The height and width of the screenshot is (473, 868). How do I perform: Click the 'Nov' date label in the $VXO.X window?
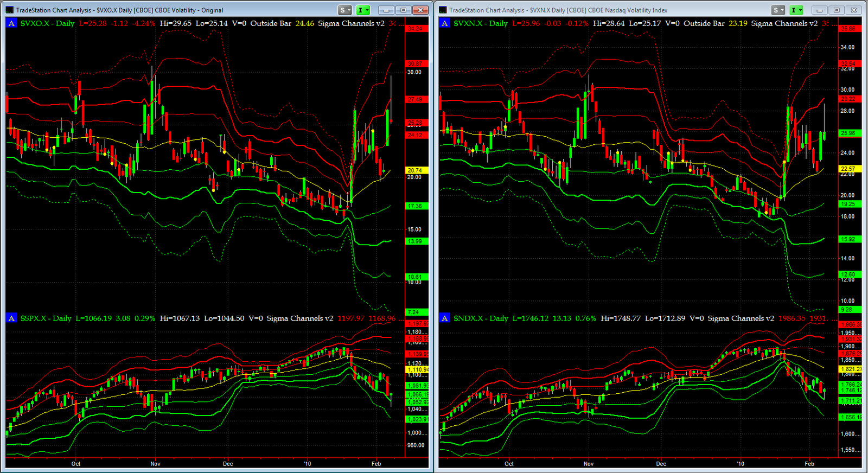[x=156, y=464]
